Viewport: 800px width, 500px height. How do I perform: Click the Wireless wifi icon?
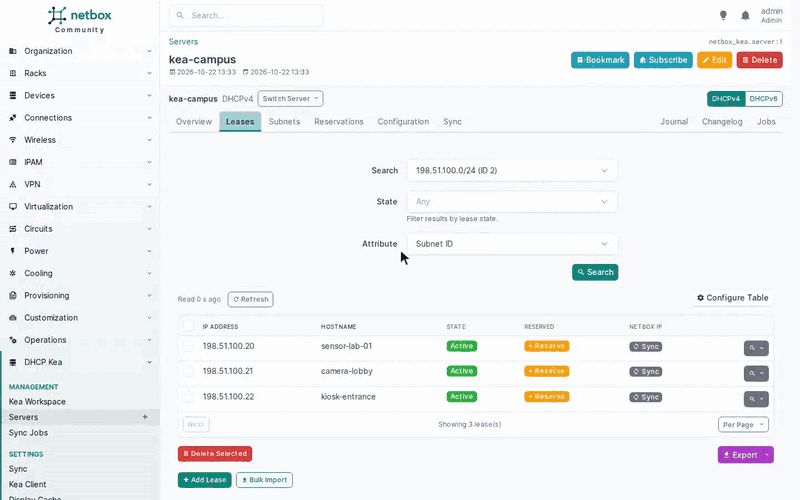(13, 140)
